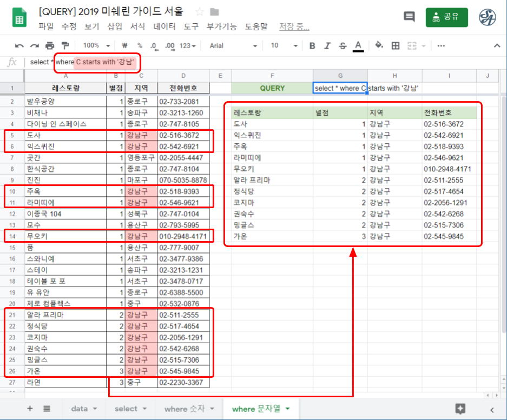The width and height of the screenshot is (507, 420).
Task: Click the green 공유 share button
Action: click(x=446, y=17)
